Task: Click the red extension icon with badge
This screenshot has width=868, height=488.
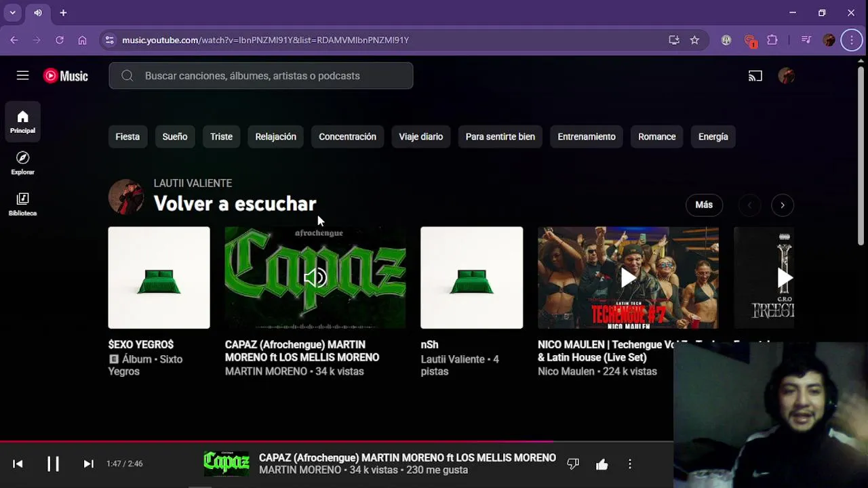Action: [749, 40]
